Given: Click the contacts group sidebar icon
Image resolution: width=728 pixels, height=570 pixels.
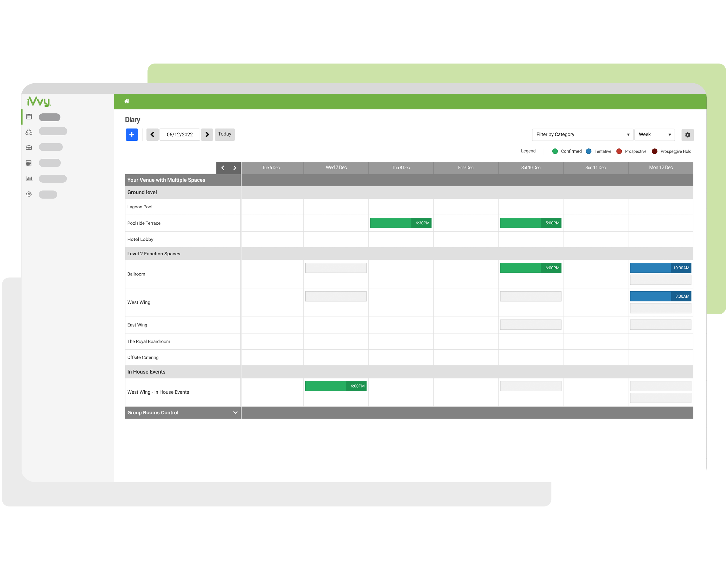Looking at the screenshot, I should (29, 132).
